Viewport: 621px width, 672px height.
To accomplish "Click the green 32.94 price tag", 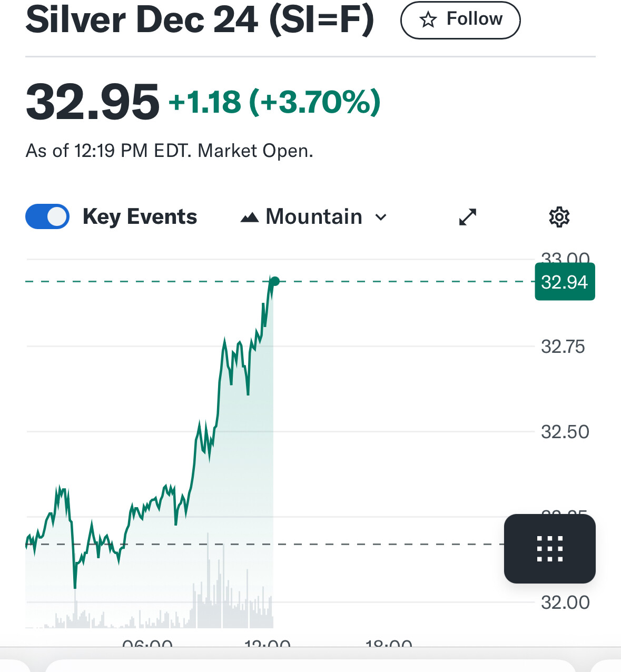I will pyautogui.click(x=565, y=282).
